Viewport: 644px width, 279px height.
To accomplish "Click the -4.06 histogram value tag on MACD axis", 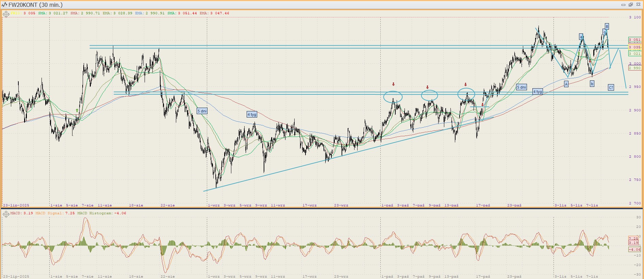I will point(634,250).
